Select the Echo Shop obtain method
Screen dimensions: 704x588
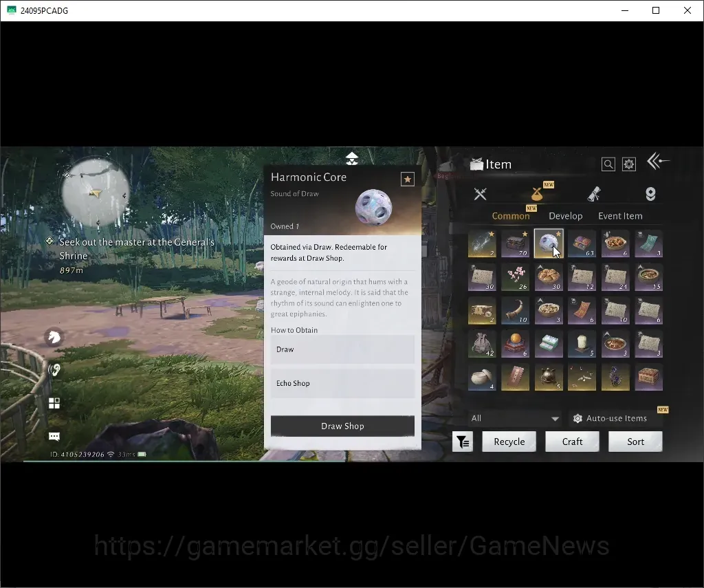click(342, 383)
